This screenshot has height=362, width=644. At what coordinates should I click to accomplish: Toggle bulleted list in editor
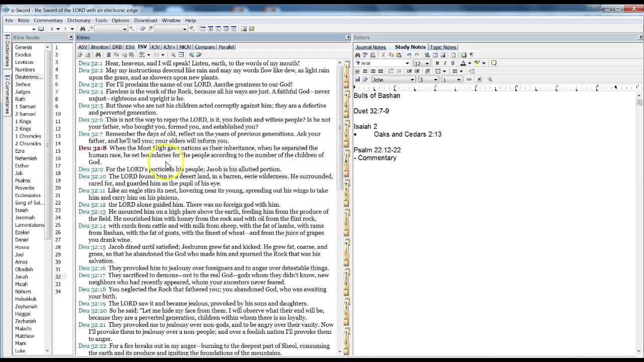point(399,71)
